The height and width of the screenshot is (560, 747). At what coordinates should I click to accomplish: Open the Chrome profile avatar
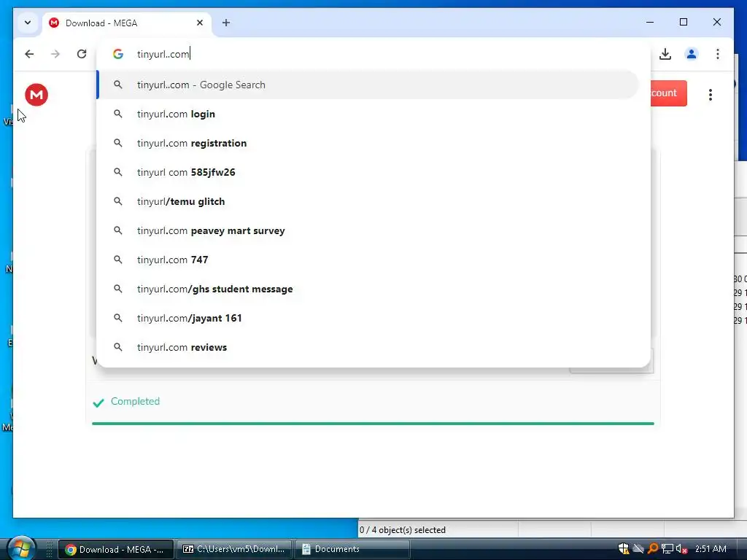(x=692, y=54)
